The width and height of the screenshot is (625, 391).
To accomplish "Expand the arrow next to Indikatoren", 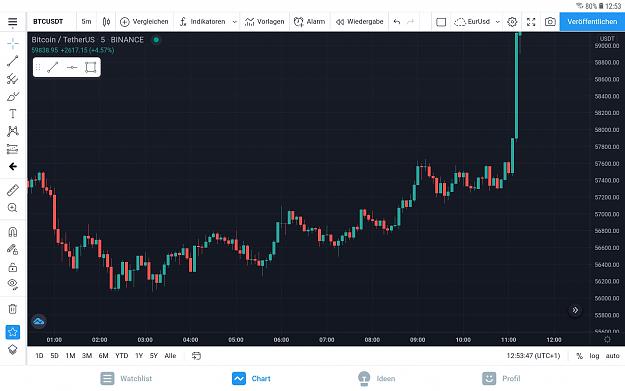I will click(x=234, y=22).
